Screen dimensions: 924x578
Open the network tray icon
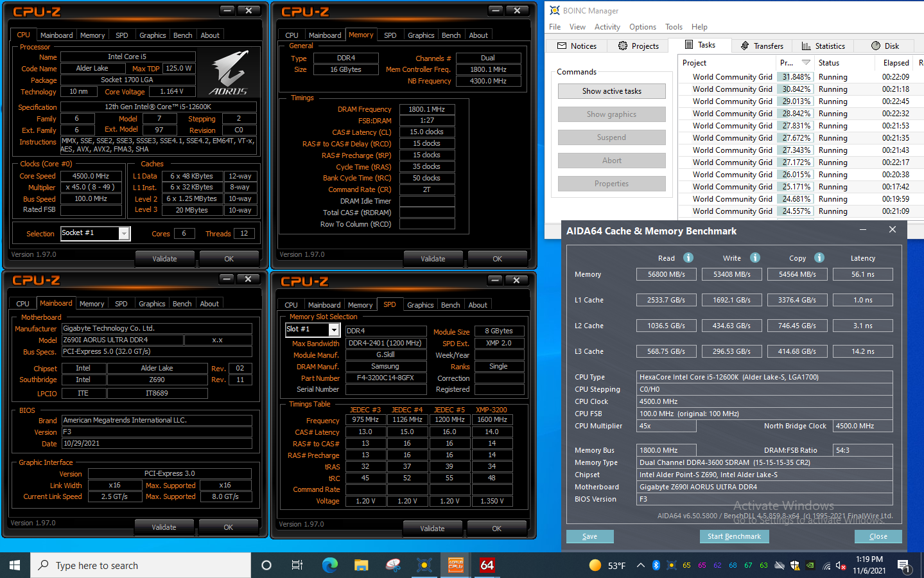click(x=826, y=565)
